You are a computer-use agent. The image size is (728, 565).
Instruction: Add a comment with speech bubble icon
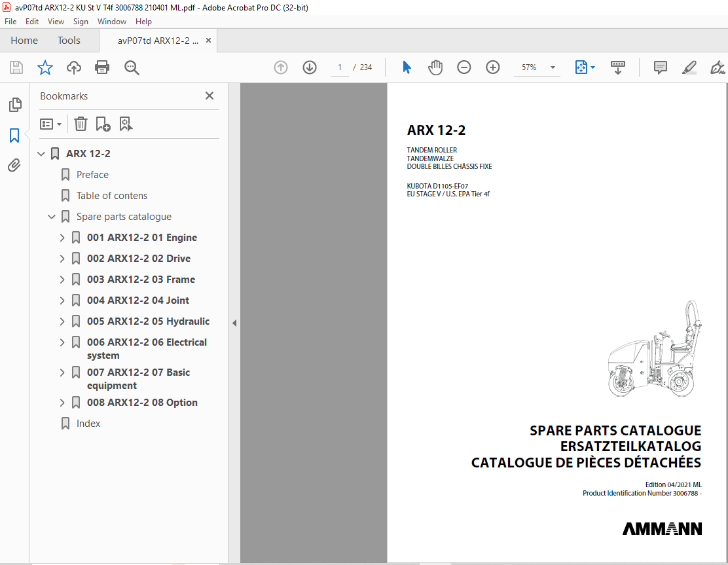660,67
